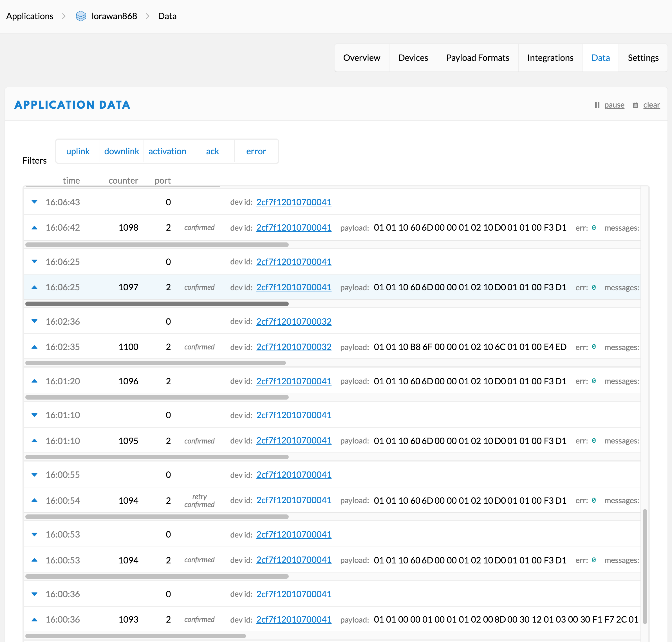Open the Payload Formats tab
This screenshot has width=672, height=642.
point(478,58)
